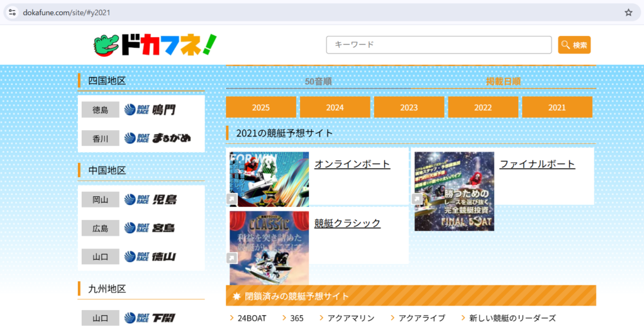Open the オンラインボート thumbnail image
Image resolution: width=644 pixels, height=327 pixels.
click(269, 179)
